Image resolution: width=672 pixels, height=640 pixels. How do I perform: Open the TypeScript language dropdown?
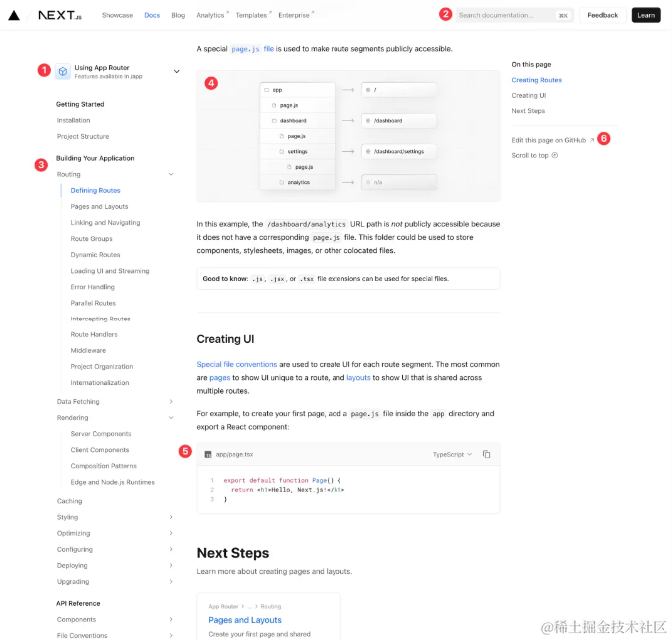coord(452,454)
